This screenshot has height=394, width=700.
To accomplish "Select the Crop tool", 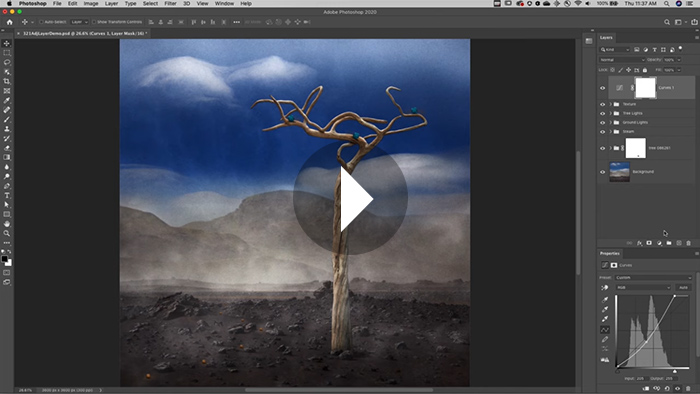I will click(7, 81).
